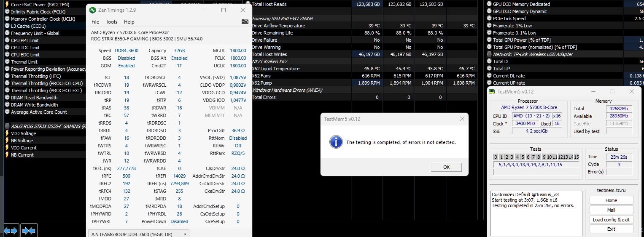The height and width of the screenshot is (237, 644).
Task: Select the Samsung SSD 850 EVO 250GB header
Action: click(282, 19)
